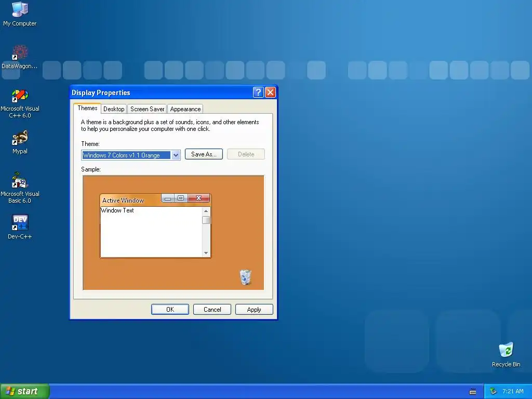The width and height of the screenshot is (532, 399).
Task: Switch to the Themes tab
Action: tap(87, 108)
